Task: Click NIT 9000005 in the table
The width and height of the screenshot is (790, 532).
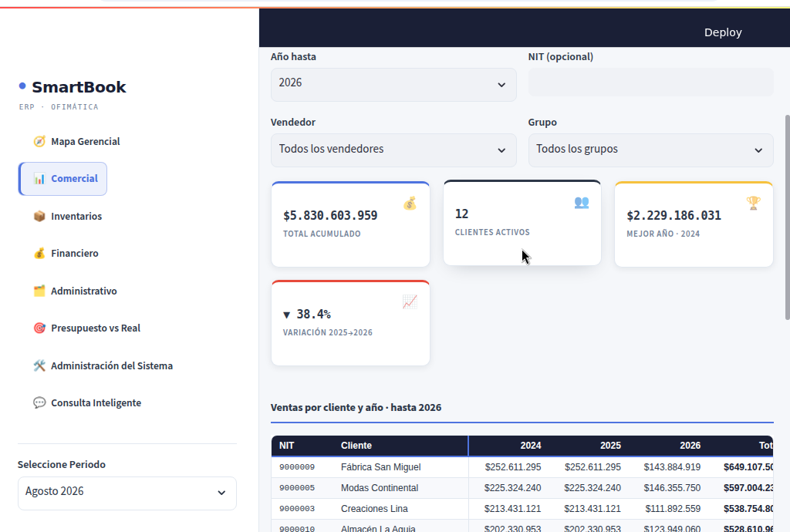Action: [297, 488]
